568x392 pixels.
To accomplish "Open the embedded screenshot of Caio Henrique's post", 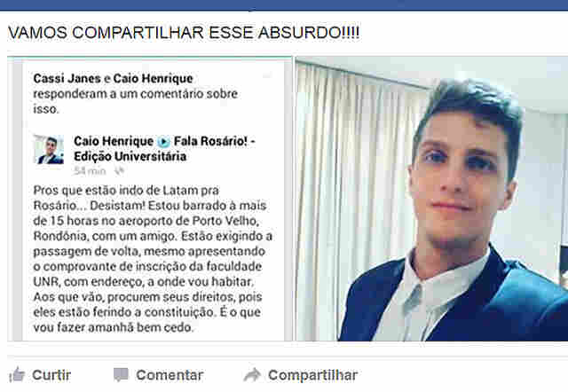I will point(150,199).
